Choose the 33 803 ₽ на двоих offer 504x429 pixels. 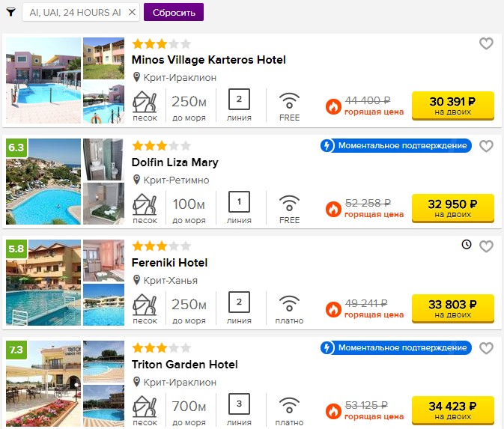453,308
